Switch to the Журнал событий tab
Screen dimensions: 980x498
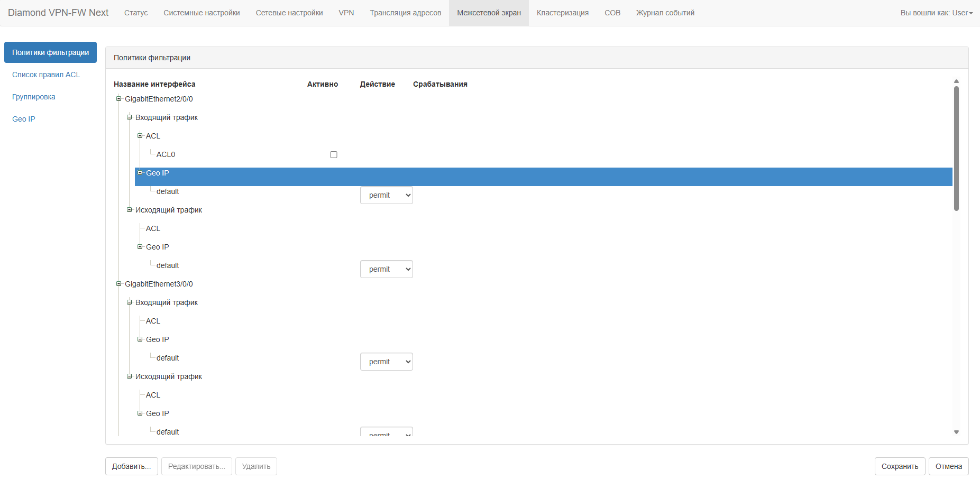tap(665, 13)
